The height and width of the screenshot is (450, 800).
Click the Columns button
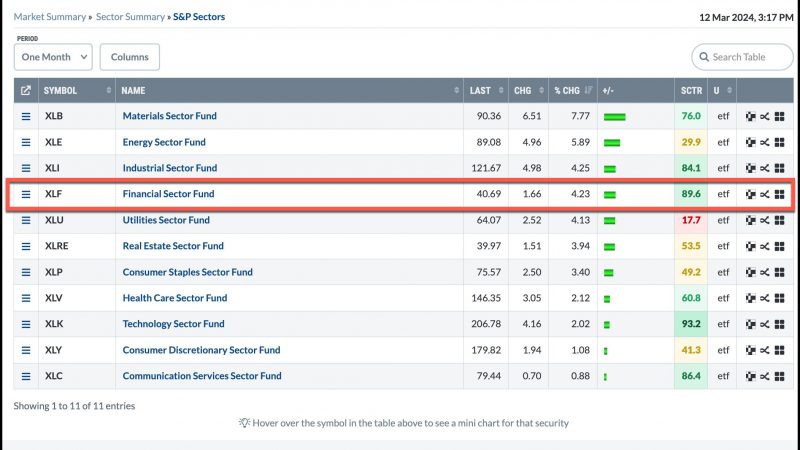(x=130, y=57)
